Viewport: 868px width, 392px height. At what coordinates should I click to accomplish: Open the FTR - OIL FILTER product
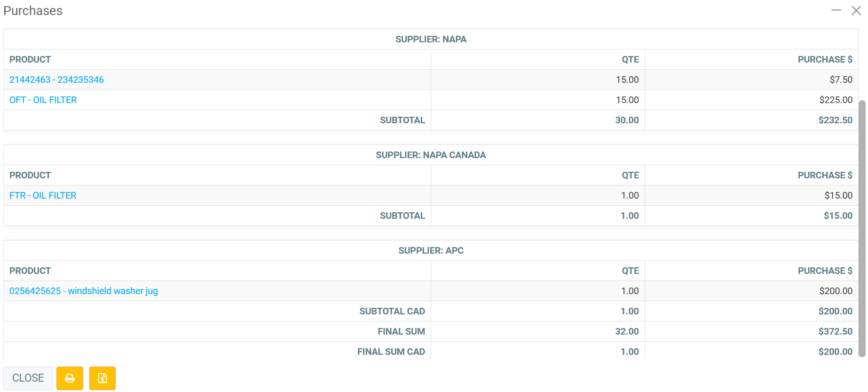(x=43, y=195)
